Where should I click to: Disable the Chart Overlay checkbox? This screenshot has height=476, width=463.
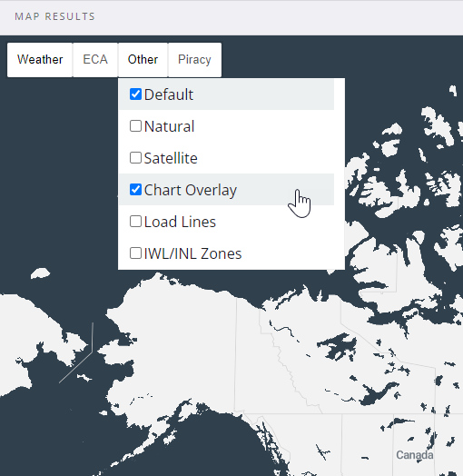pos(135,190)
